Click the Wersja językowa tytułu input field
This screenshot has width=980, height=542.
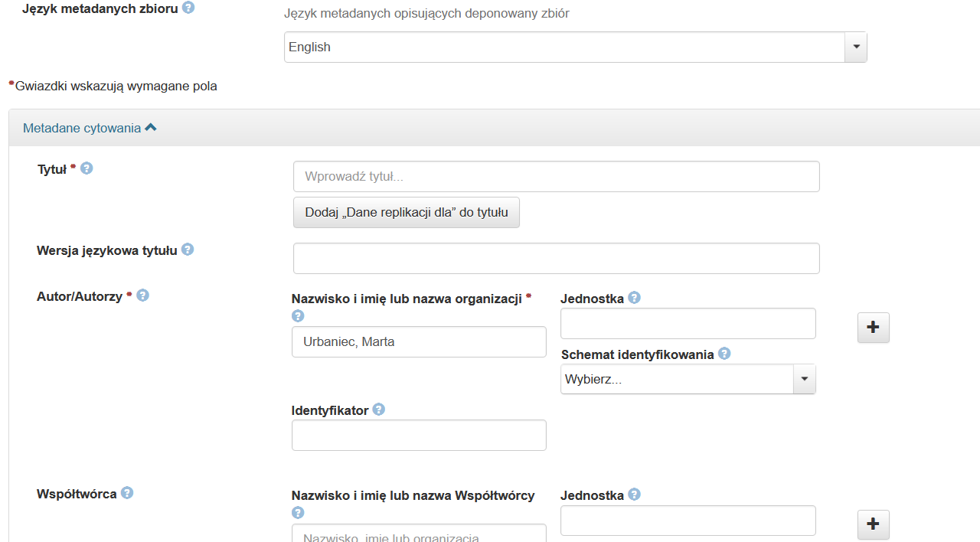557,258
